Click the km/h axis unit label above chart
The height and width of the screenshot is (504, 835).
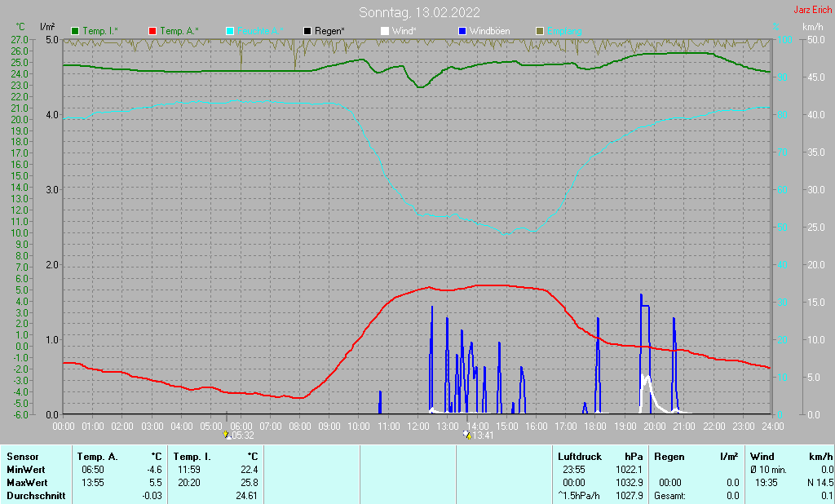[x=813, y=27]
